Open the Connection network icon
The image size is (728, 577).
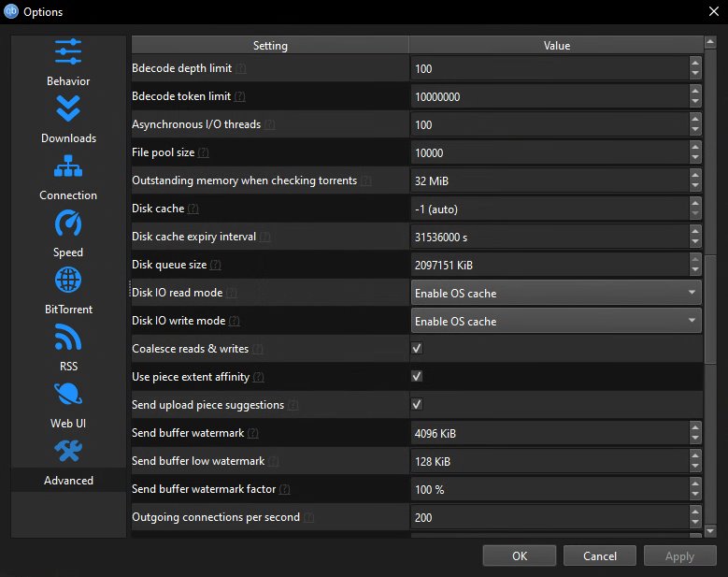pos(68,166)
